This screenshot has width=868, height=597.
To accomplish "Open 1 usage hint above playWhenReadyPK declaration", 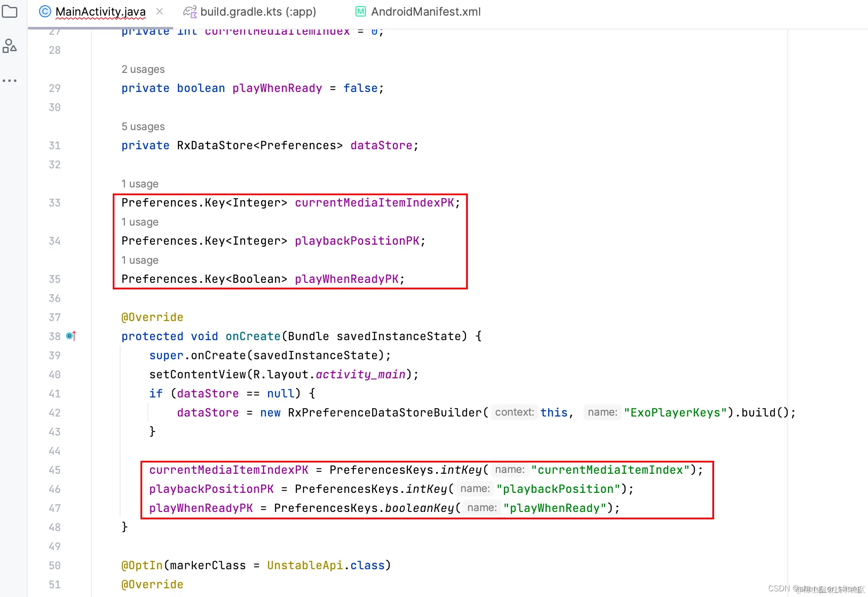I will pyautogui.click(x=140, y=260).
